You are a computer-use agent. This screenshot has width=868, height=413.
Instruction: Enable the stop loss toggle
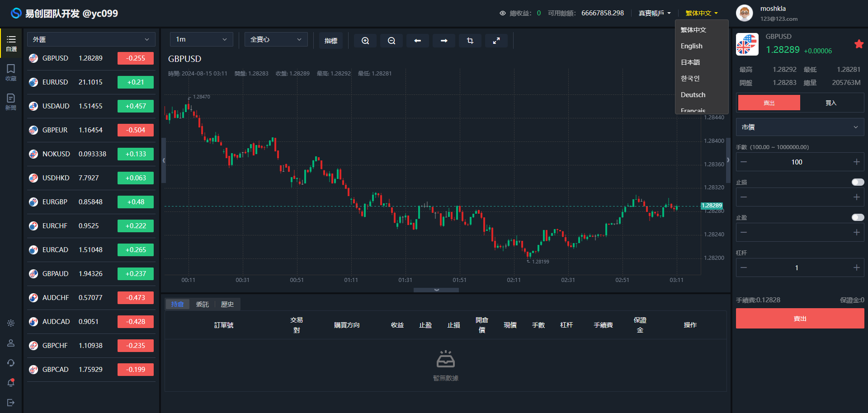[857, 182]
